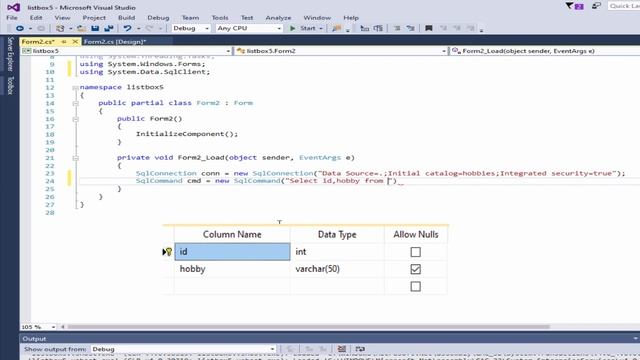The height and width of the screenshot is (360, 640).
Task: Close the Form2.cs tab
Action: pos(75,42)
